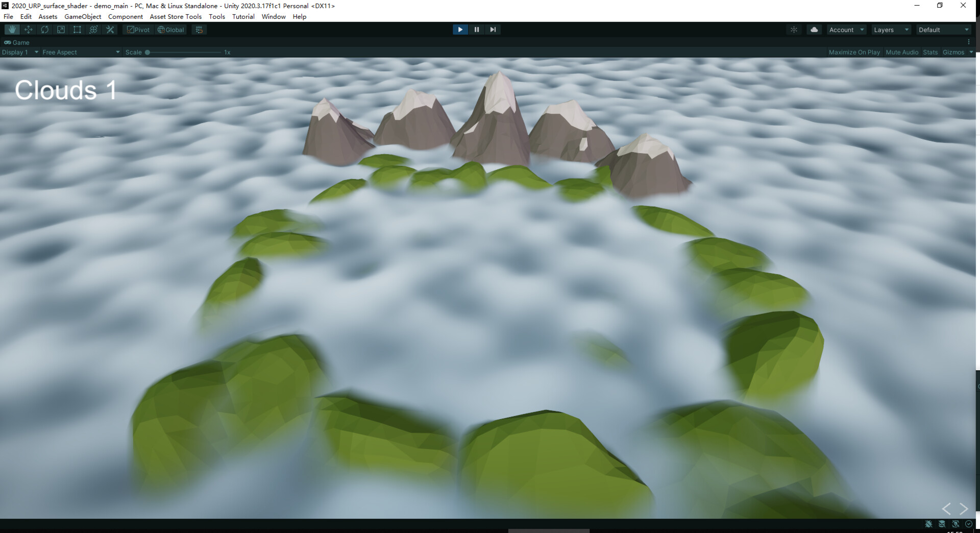Screen dimensions: 980x533
Task: Open the Free Aspect resolution dropdown
Action: point(79,52)
